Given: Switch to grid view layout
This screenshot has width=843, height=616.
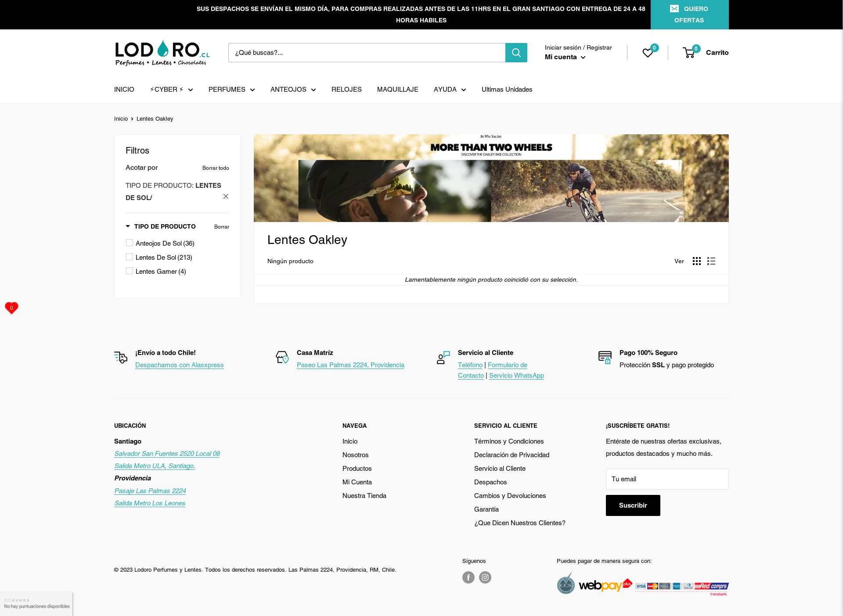Looking at the screenshot, I should point(697,261).
